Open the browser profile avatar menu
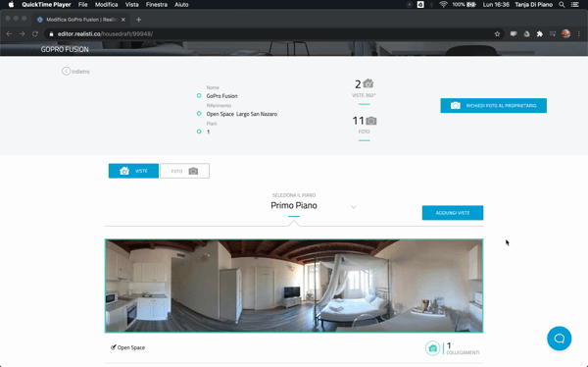This screenshot has height=367, width=588. tap(565, 33)
